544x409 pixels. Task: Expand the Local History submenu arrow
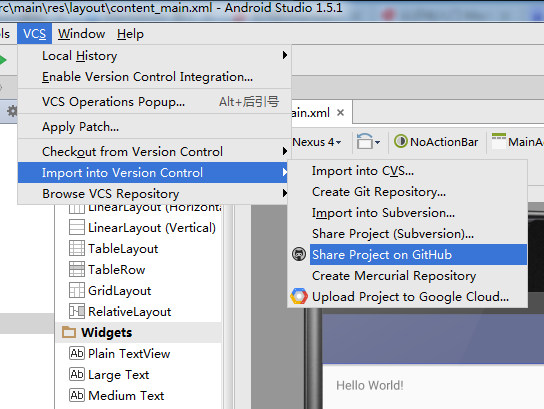coord(284,55)
